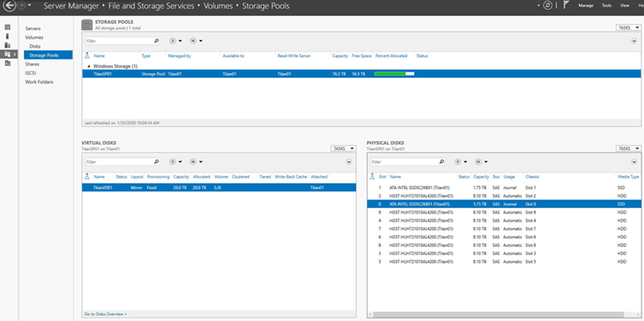
Task: Go back with the back arrow button
Action: tap(10, 6)
